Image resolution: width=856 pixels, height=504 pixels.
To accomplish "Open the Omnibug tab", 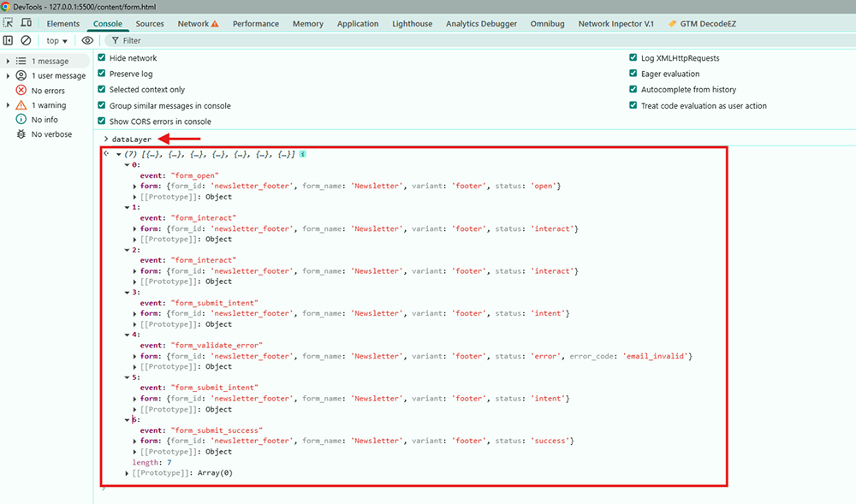I will (548, 24).
